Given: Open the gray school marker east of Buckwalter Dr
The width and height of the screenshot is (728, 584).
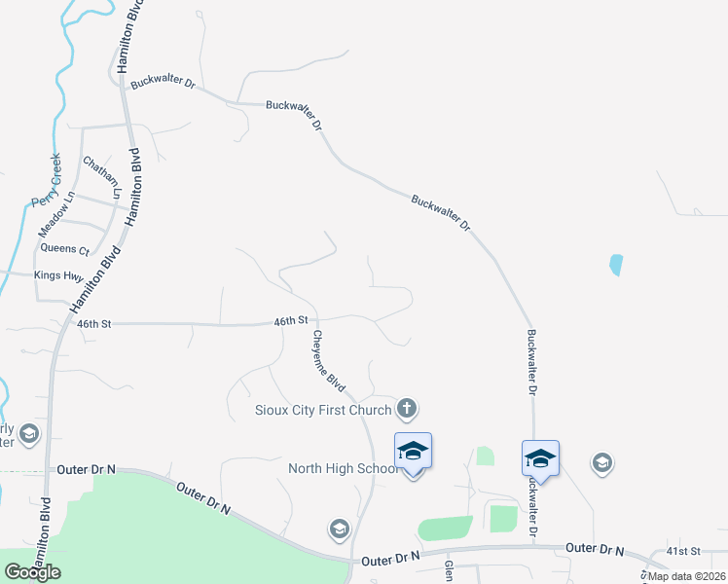Looking at the screenshot, I should tap(602, 463).
